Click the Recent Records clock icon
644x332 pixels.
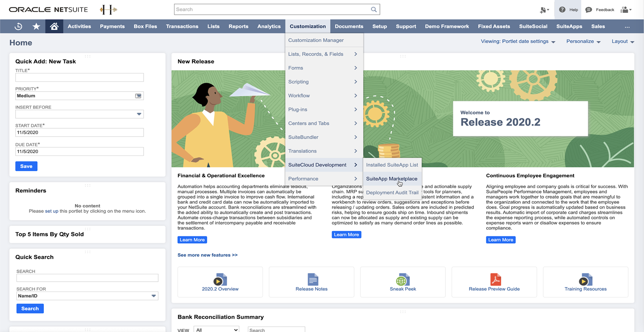point(18,26)
